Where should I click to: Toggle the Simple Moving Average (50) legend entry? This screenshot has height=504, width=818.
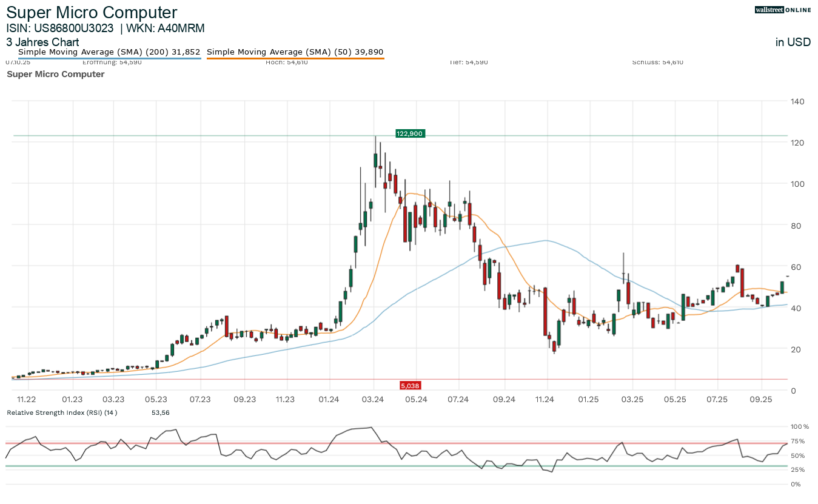point(295,52)
